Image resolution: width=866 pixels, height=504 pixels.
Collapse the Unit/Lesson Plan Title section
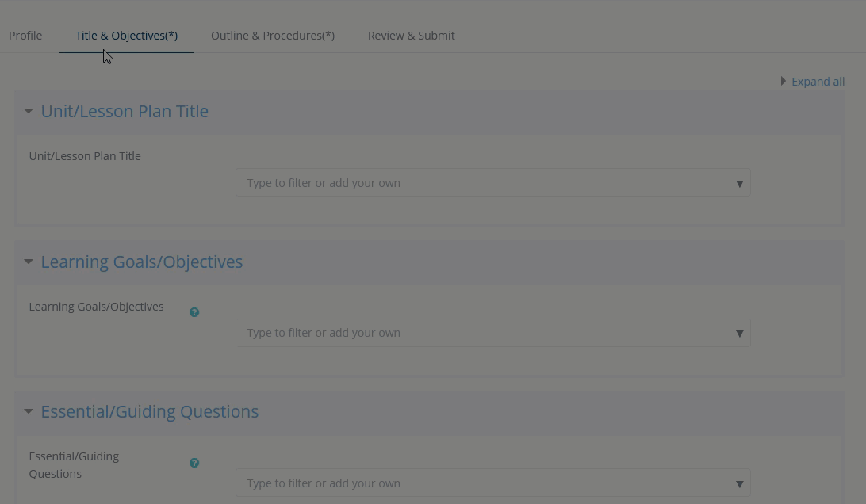(29, 111)
